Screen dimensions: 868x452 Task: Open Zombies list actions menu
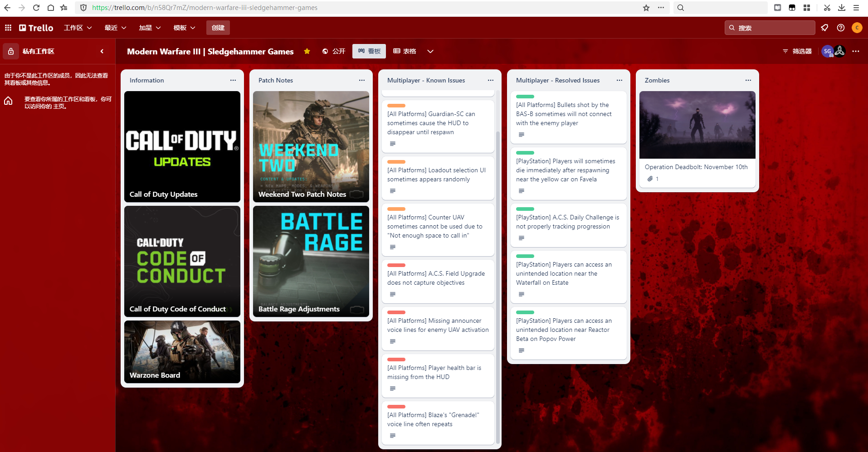coord(748,80)
